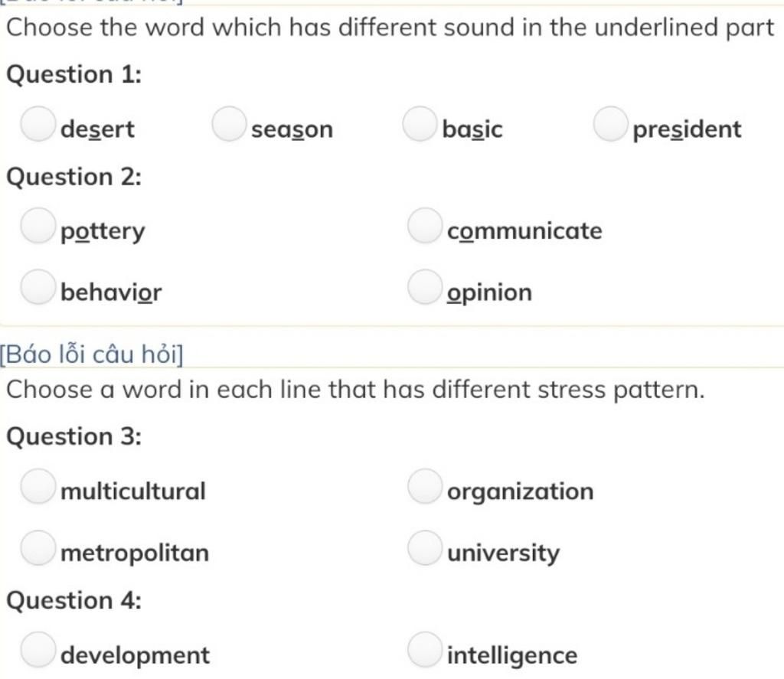
Task: Click the 'Báo lỗi câu hỏi' link
Action: (92, 354)
